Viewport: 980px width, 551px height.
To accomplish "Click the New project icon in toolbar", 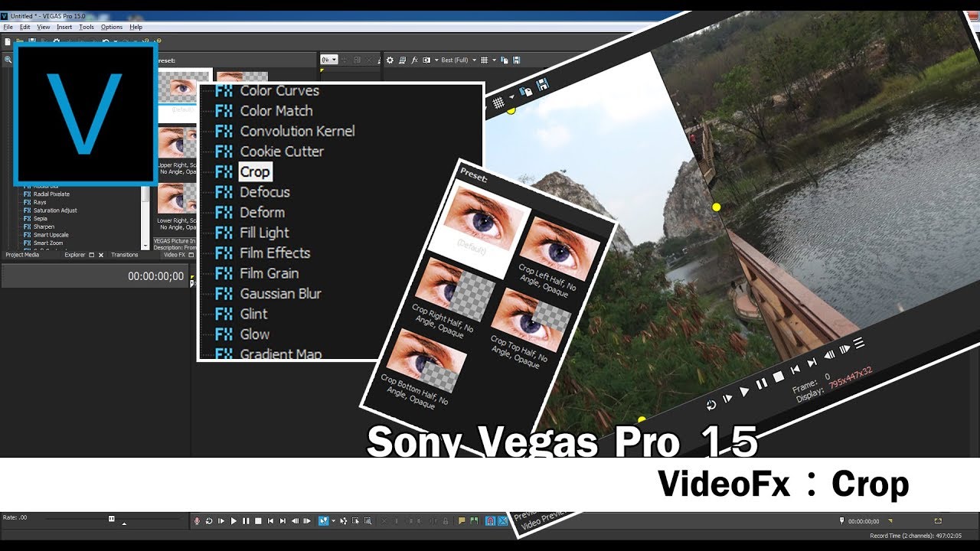I will click(x=8, y=41).
